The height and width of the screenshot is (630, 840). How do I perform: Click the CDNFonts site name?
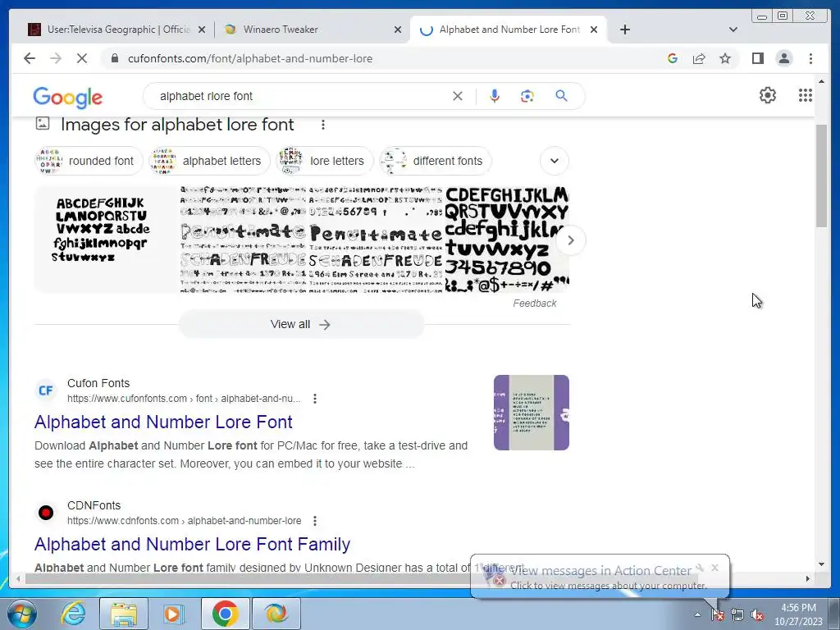[x=94, y=505]
